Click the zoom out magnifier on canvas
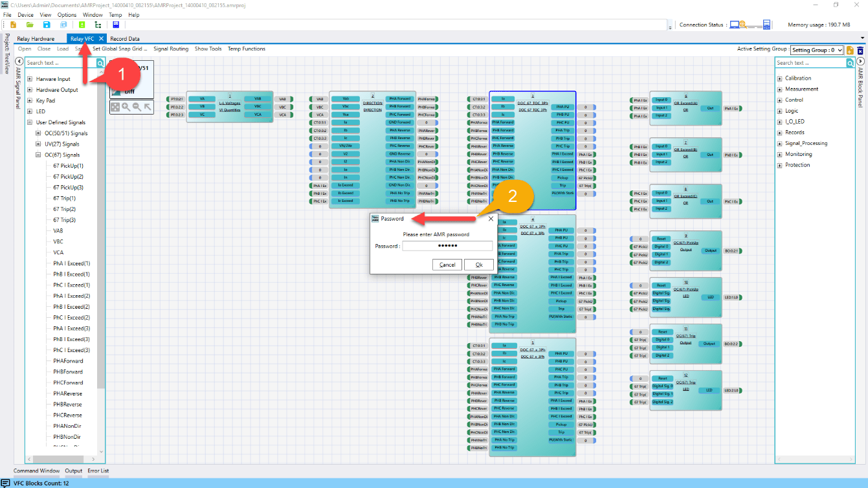The image size is (868, 488). (137, 107)
